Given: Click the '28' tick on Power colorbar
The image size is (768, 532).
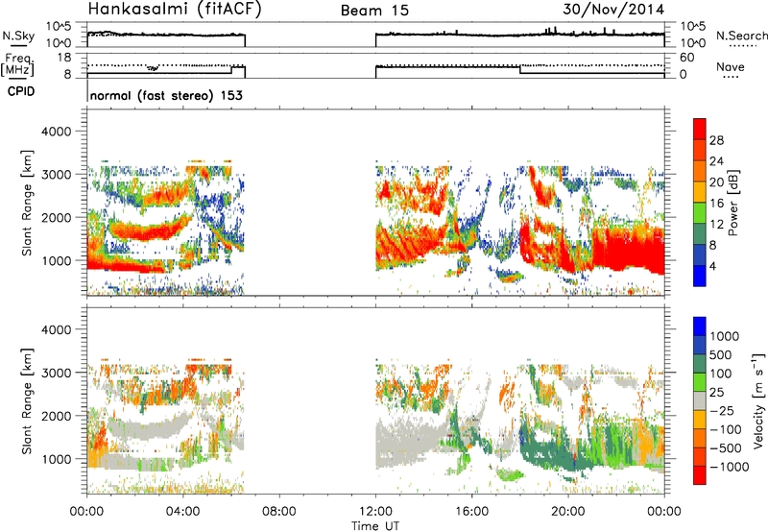Looking at the screenshot, I should tap(716, 140).
